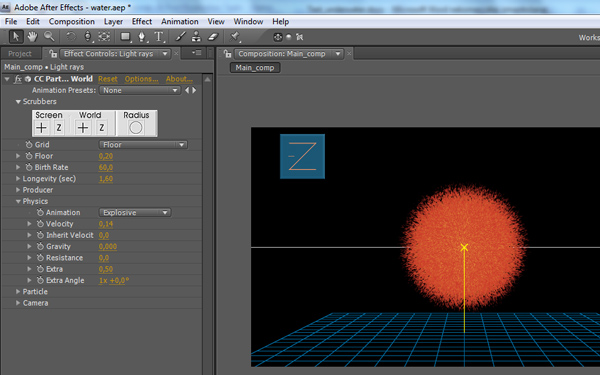Expand the Longevity (sec) property
The width and height of the screenshot is (600, 375).
(18, 179)
